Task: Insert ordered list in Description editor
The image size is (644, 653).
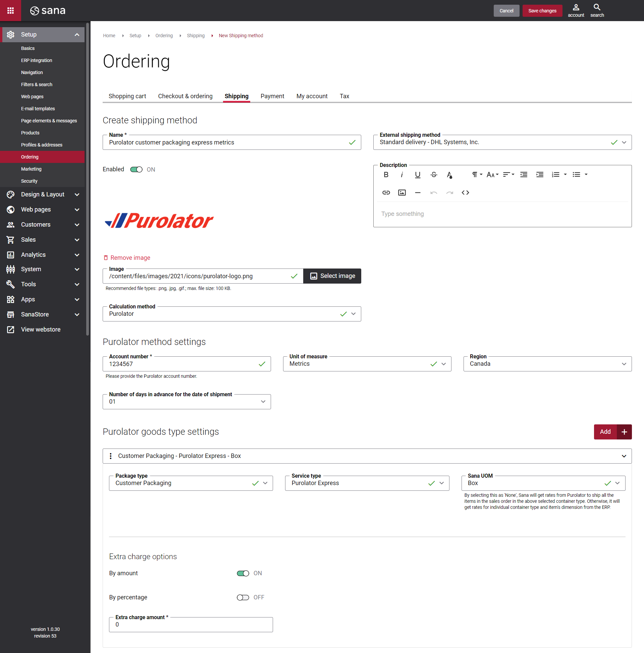Action: [556, 175]
